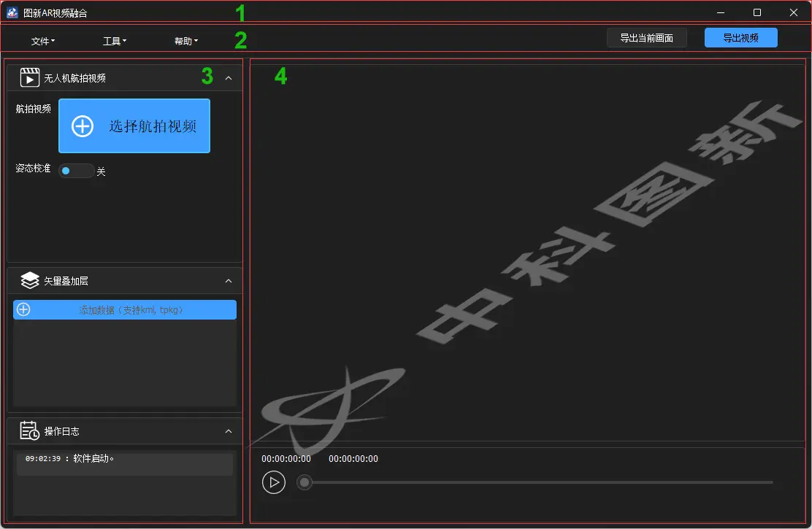Click the playback progress slider handle

coord(304,482)
